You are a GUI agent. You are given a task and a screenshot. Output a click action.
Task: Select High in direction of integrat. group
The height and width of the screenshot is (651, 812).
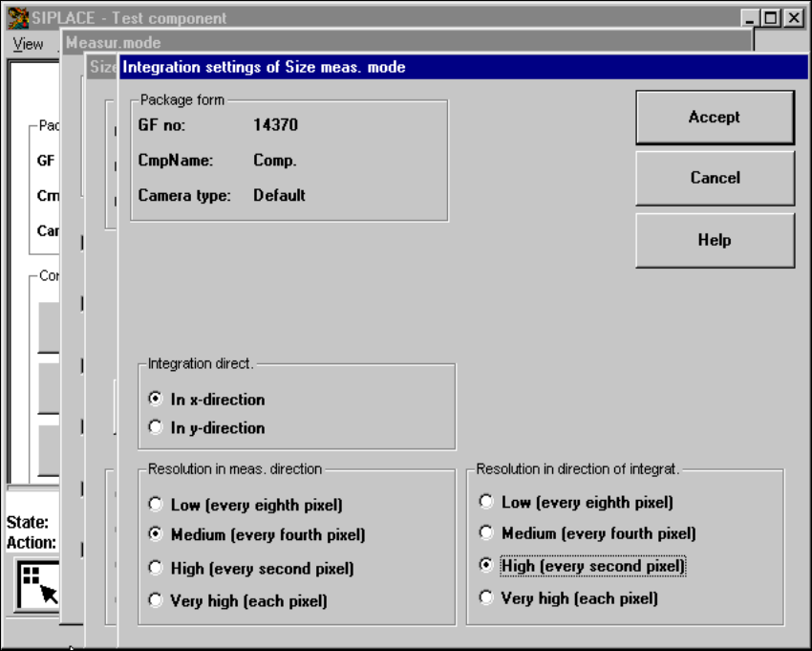click(x=487, y=566)
